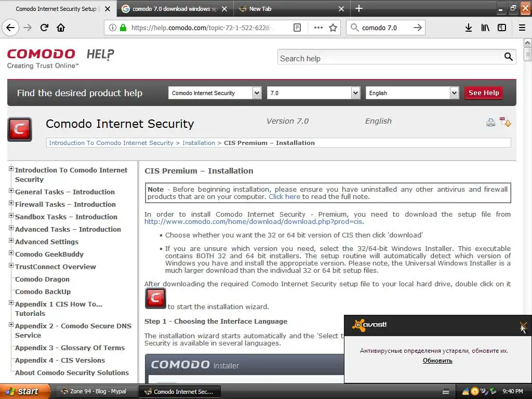Expand Sandbox Tasks – Introduction node
The width and height of the screenshot is (532, 399).
[x=11, y=216]
